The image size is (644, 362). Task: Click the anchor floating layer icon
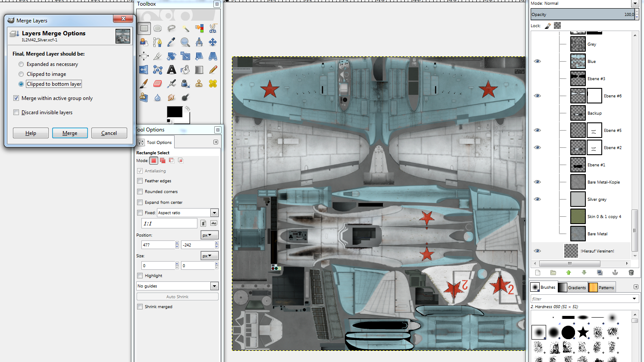coord(615,272)
